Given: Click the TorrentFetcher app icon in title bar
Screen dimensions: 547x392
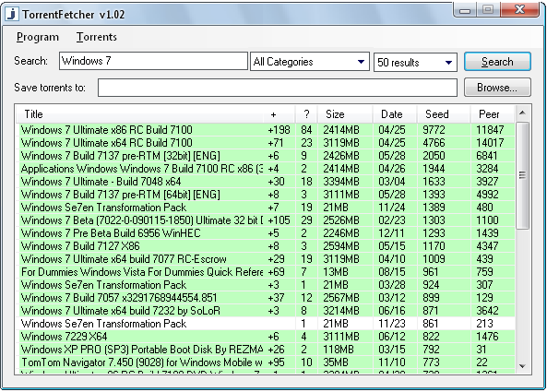Looking at the screenshot, I should 12,15.
